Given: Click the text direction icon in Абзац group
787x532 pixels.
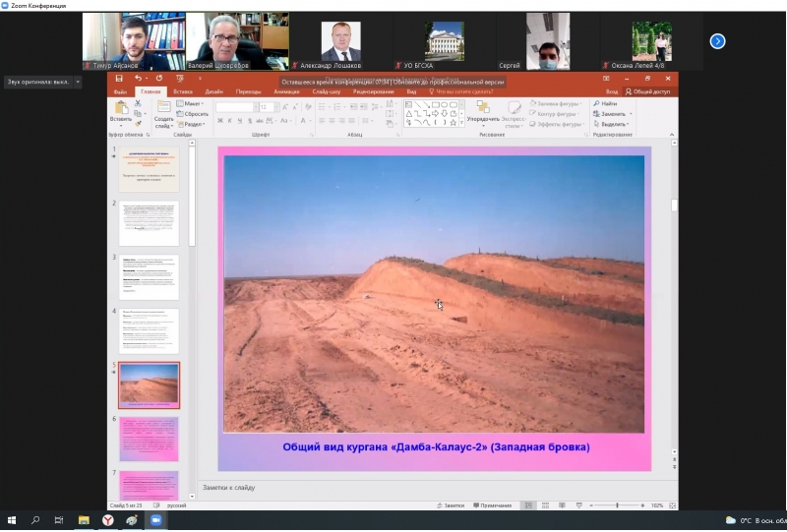Looking at the screenshot, I should [x=390, y=104].
